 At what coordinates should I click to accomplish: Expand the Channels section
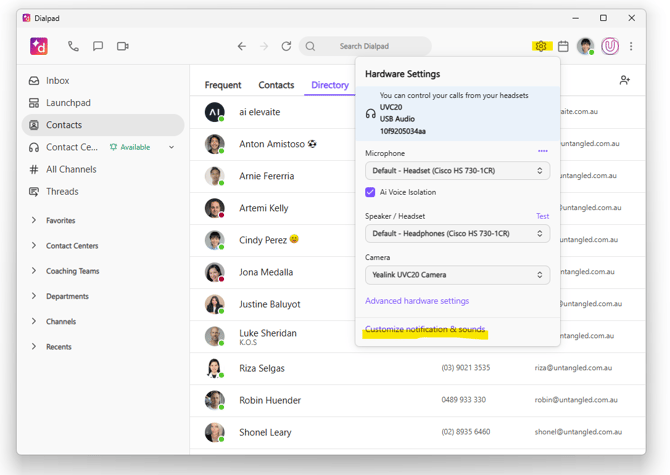34,321
